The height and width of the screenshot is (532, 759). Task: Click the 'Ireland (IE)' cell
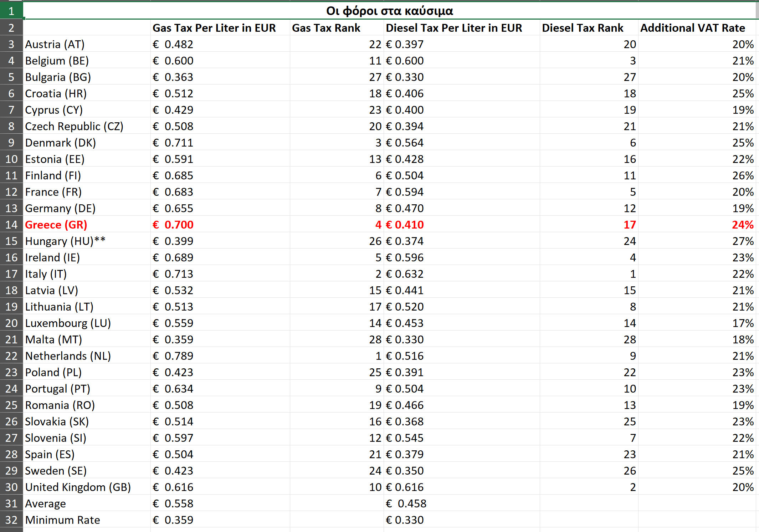point(87,257)
